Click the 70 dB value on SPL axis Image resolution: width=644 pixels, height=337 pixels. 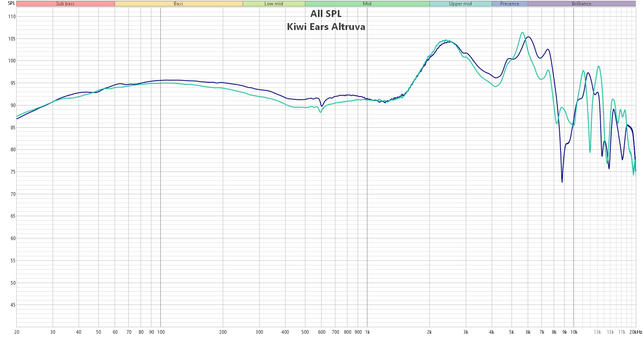point(13,194)
